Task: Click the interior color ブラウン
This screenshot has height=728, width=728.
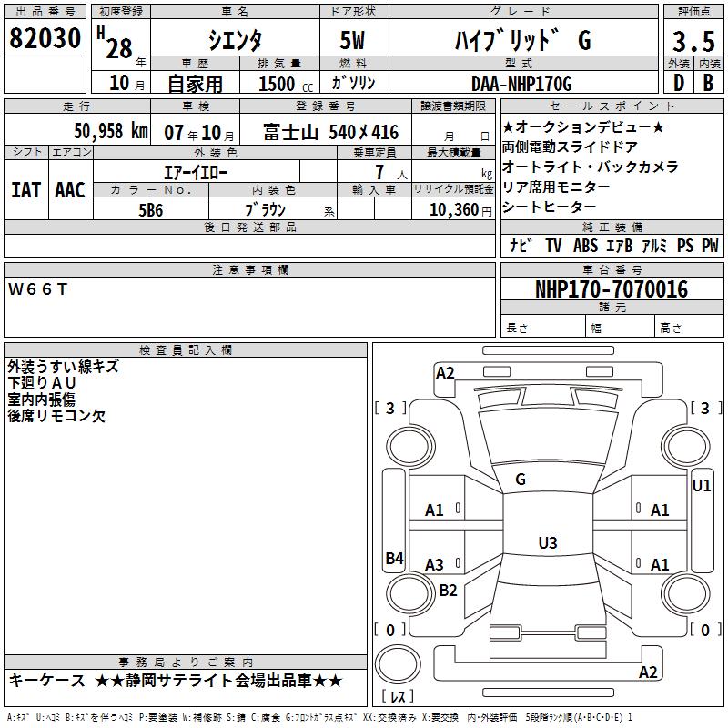Action: 265,210
